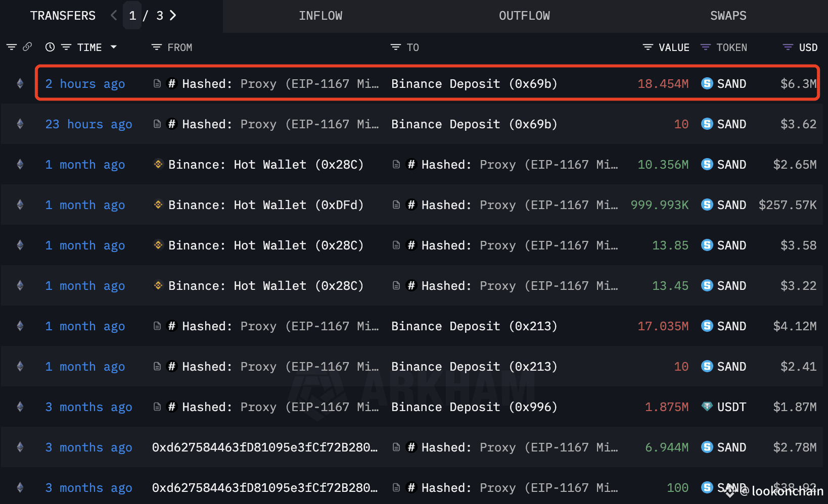Image resolution: width=828 pixels, height=504 pixels.
Task: Open Binance: Hot Wallet (0x28C) in the 10.356M row
Action: pos(266,165)
